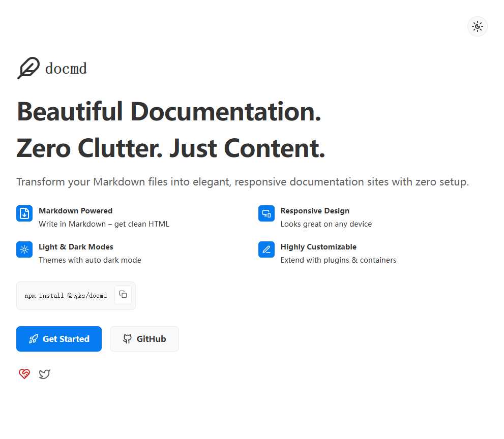
Task: Click the Responsive Design feature title
Action: click(314, 211)
